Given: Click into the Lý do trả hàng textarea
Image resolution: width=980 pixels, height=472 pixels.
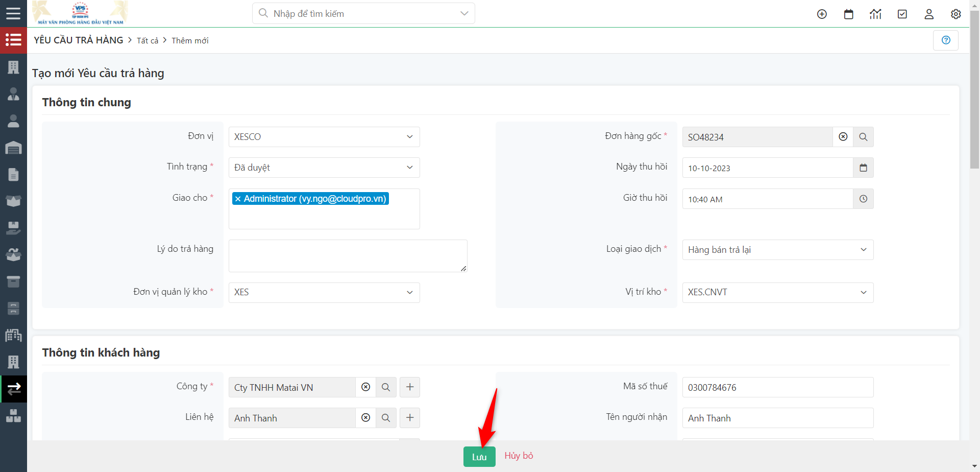Looking at the screenshot, I should tap(348, 256).
